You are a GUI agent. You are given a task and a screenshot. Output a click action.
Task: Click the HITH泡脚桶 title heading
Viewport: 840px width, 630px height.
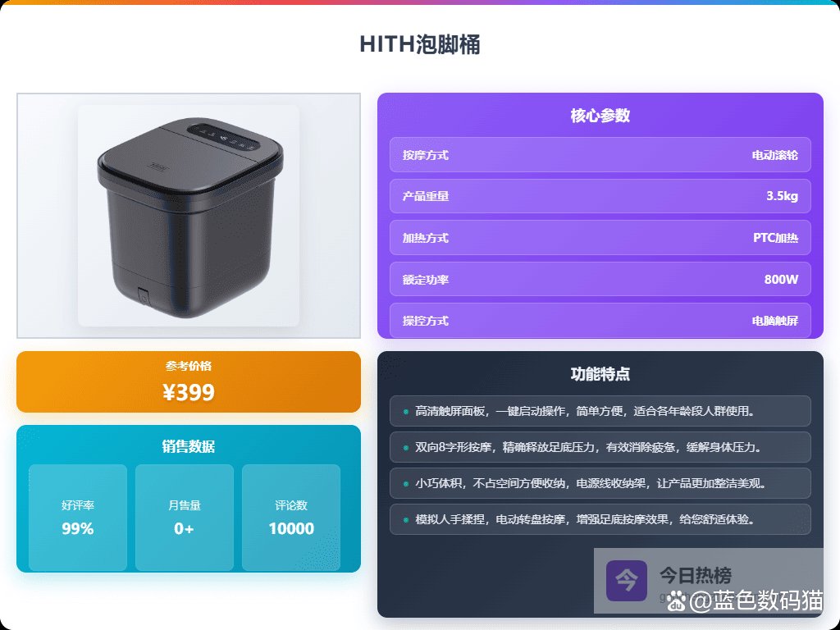click(x=420, y=44)
